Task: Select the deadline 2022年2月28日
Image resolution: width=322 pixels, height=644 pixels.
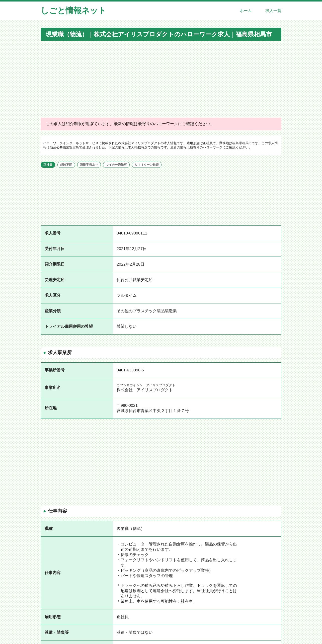Action: click(130, 264)
